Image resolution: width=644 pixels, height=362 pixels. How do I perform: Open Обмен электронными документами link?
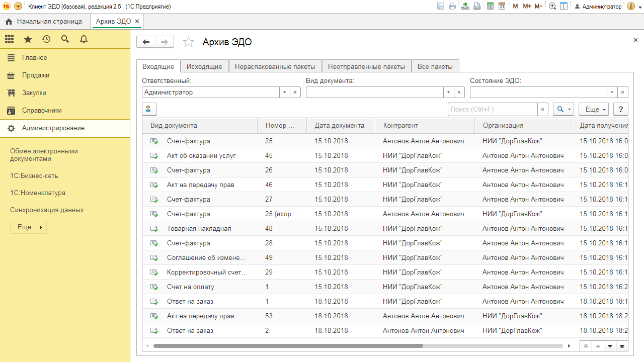click(44, 155)
